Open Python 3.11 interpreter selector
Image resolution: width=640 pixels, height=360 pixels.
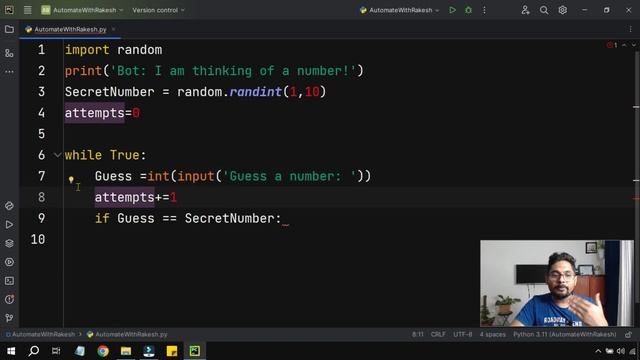click(x=564, y=334)
